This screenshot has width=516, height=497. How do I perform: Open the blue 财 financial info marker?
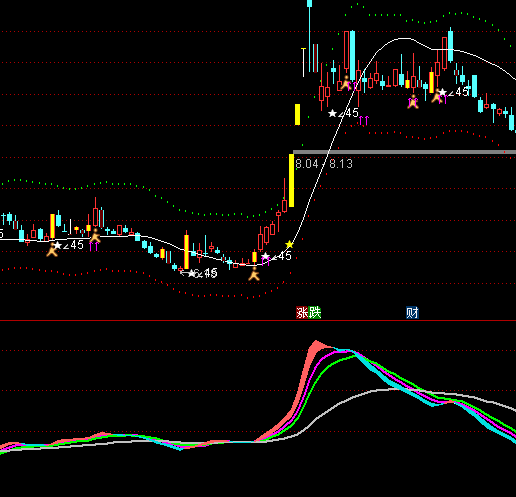coord(412,313)
